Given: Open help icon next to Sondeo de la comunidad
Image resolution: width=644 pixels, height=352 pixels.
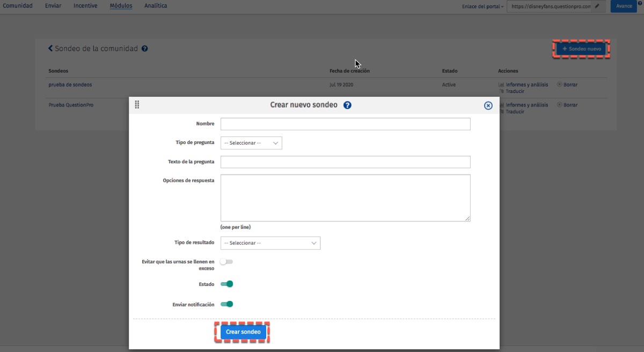Looking at the screenshot, I should pos(145,48).
